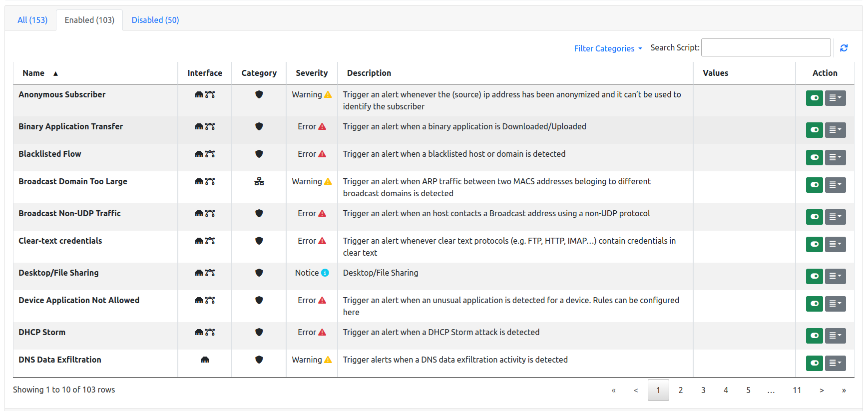Image resolution: width=868 pixels, height=411 pixels.
Task: Open action menu for Broadcast Non-UDP Traffic
Action: (835, 217)
